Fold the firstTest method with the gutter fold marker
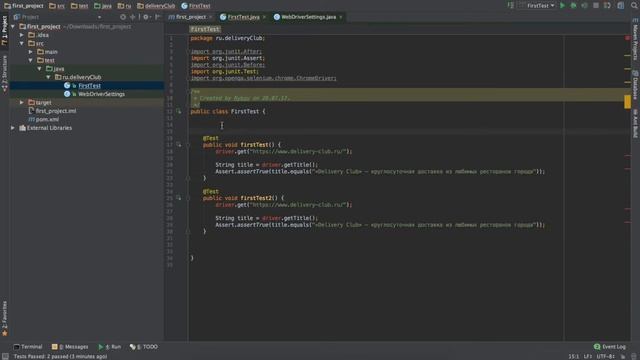This screenshot has width=640, height=360. 188,144
